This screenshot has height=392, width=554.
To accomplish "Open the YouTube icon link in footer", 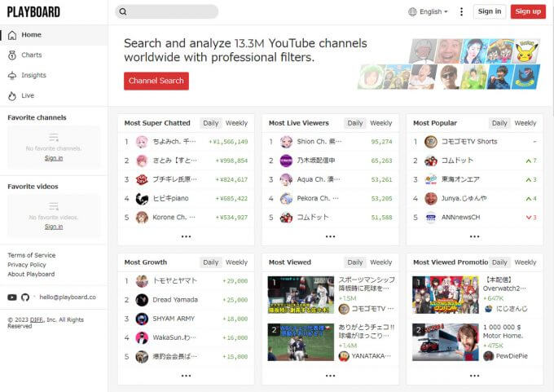I will click(12, 297).
